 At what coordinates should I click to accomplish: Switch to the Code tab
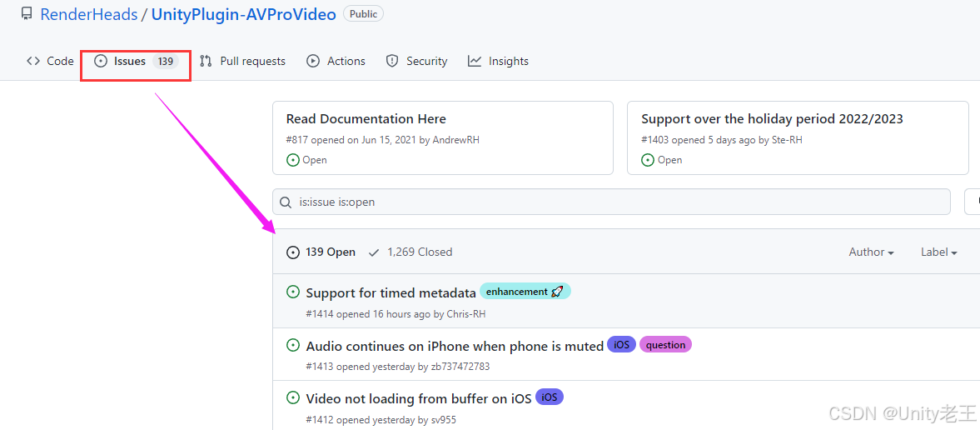click(x=50, y=62)
